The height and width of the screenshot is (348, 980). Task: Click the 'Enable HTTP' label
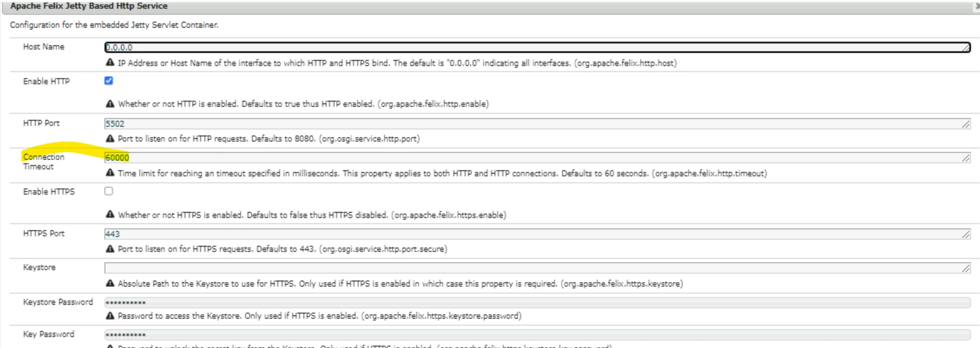pos(46,82)
